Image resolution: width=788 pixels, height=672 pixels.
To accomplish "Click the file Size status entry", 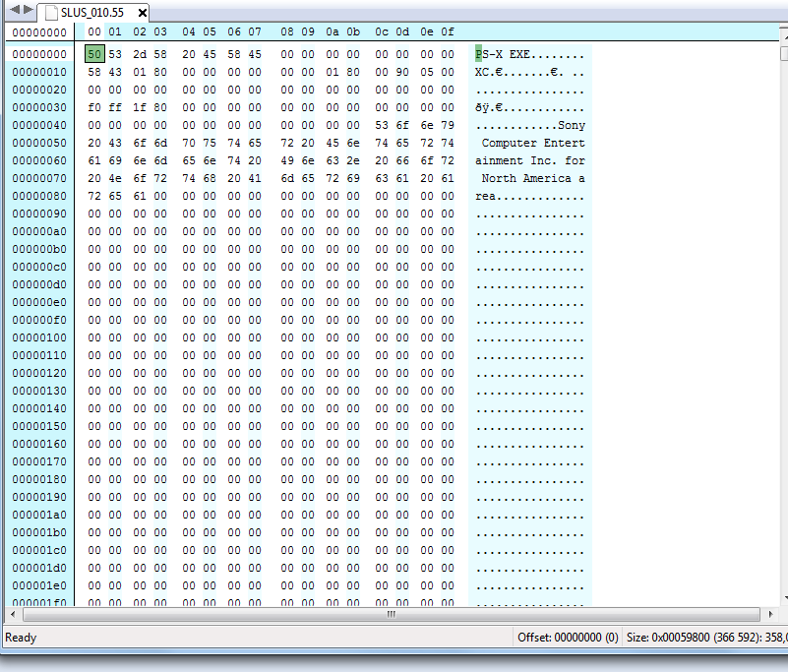I will [706, 638].
